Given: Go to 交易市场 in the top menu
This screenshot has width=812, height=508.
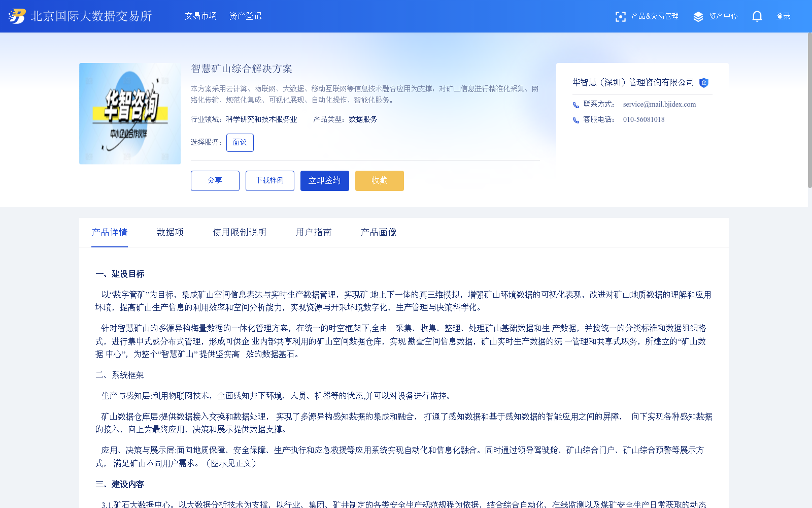Looking at the screenshot, I should 200,16.
